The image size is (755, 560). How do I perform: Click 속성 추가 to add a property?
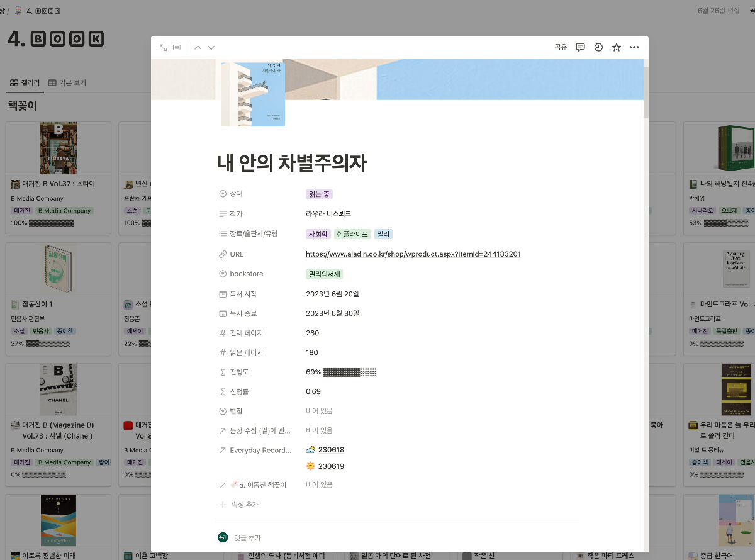click(238, 505)
